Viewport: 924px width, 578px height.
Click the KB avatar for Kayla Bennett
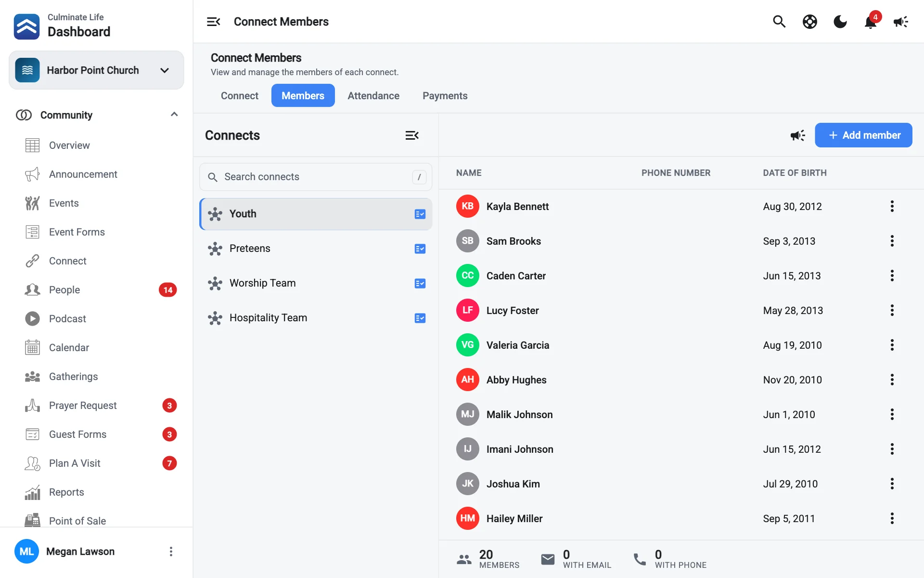pyautogui.click(x=468, y=206)
